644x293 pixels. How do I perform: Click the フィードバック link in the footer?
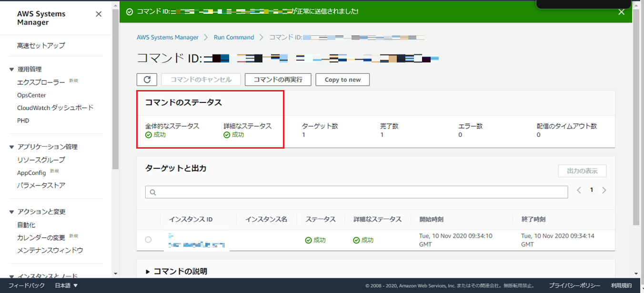tap(27, 285)
